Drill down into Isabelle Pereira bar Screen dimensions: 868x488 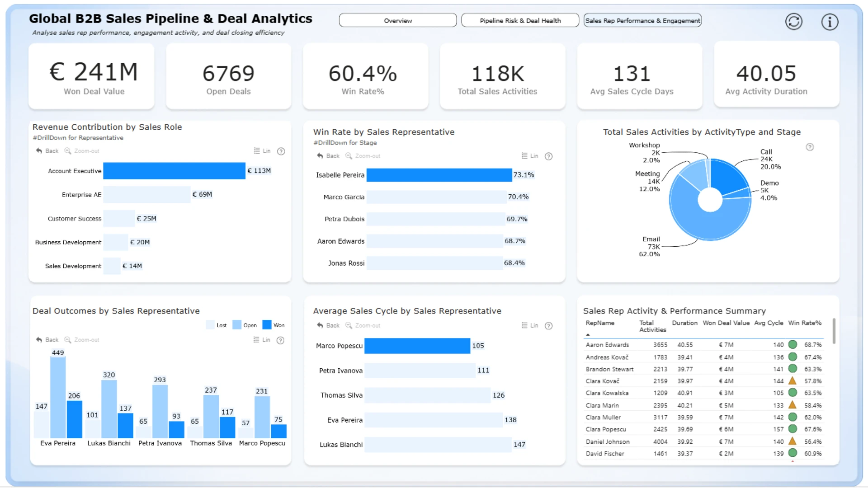(439, 175)
